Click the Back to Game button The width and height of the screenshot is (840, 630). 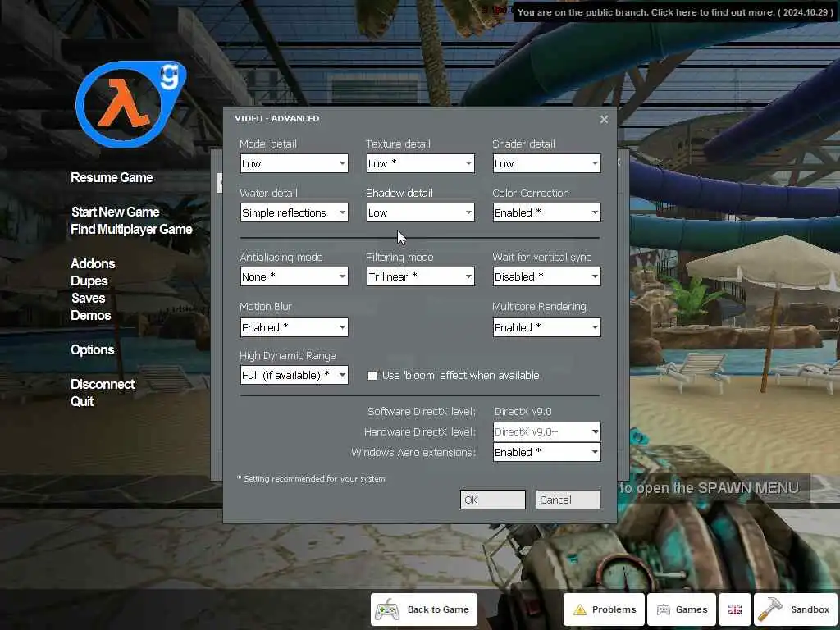coord(424,609)
